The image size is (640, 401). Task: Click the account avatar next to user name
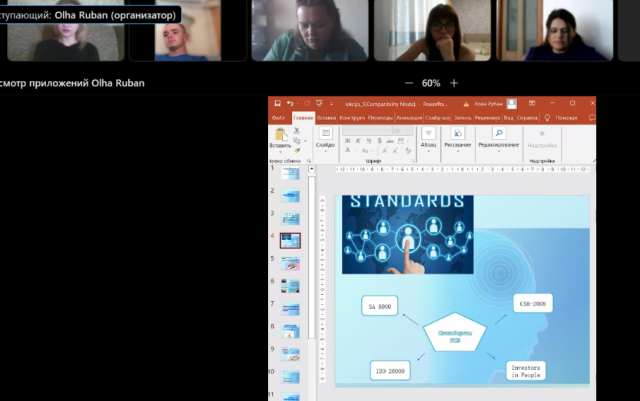point(511,104)
